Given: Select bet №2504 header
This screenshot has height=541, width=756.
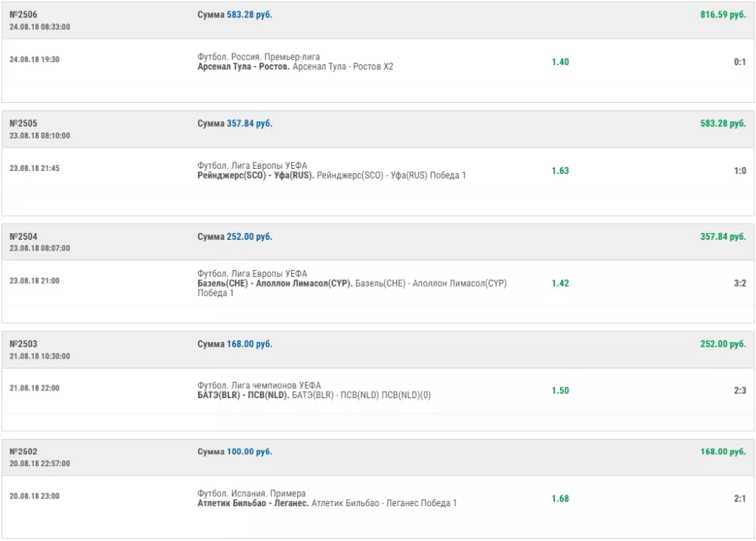Looking at the screenshot, I should (23, 236).
